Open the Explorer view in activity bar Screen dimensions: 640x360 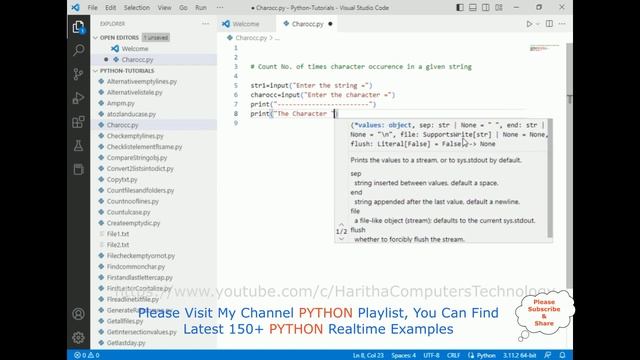point(78,27)
